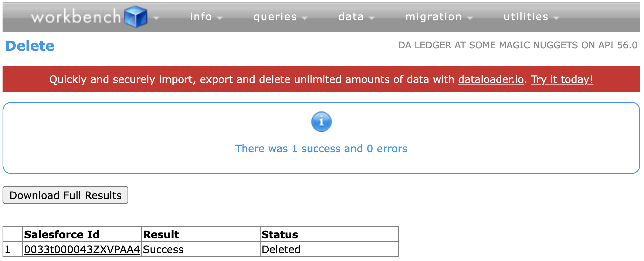The width and height of the screenshot is (644, 261).
Task: Click the Deleted status cell
Action: point(329,250)
